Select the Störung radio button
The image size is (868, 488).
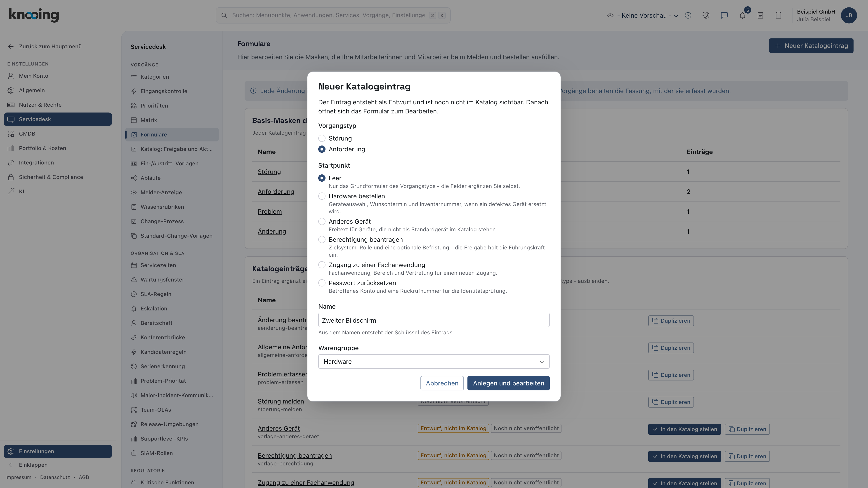pos(322,138)
